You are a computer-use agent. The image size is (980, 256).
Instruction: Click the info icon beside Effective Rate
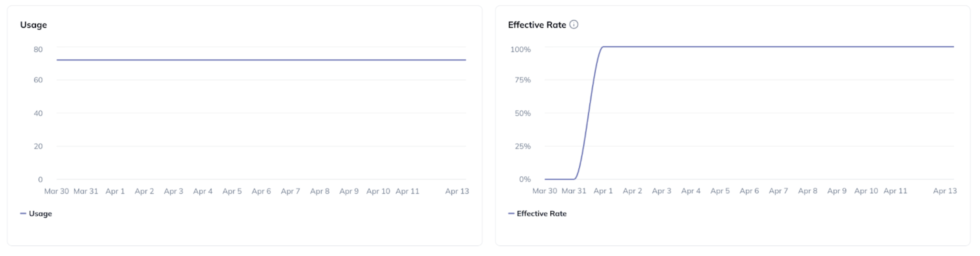click(574, 25)
